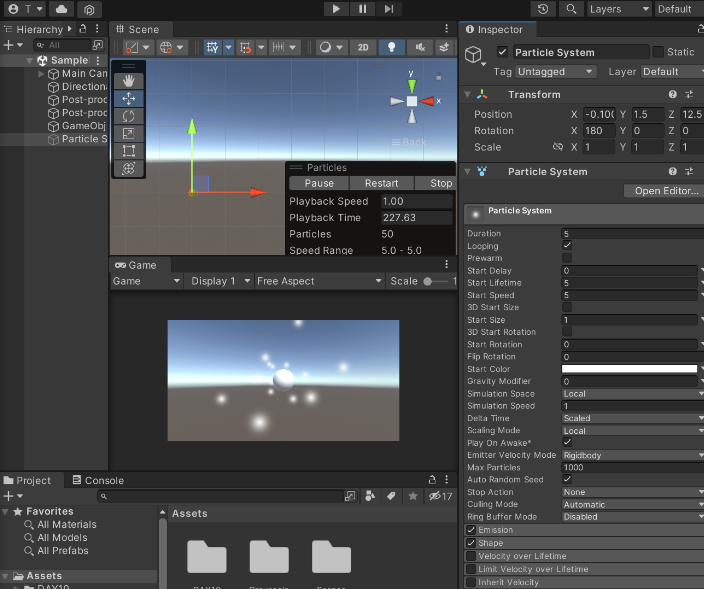Image resolution: width=704 pixels, height=589 pixels.
Task: Click the Stop particles button
Action: point(436,183)
